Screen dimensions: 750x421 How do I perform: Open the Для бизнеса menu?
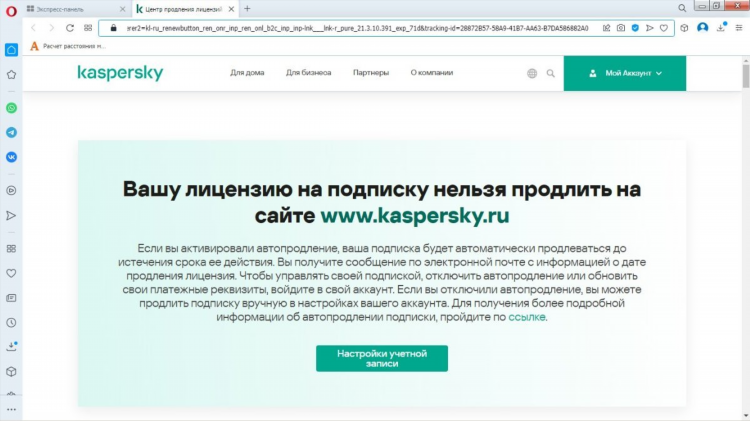(x=309, y=73)
